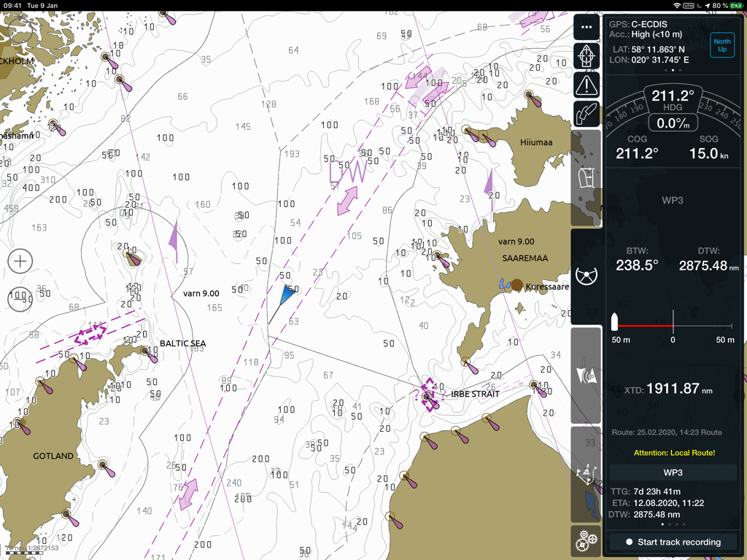The image size is (747, 560).
Task: Start track recording
Action: coord(673,542)
